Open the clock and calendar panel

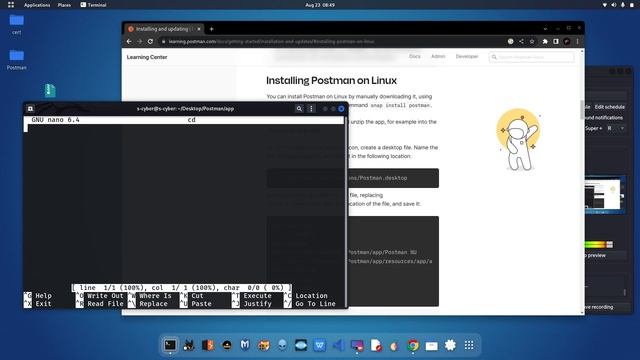(x=320, y=5)
